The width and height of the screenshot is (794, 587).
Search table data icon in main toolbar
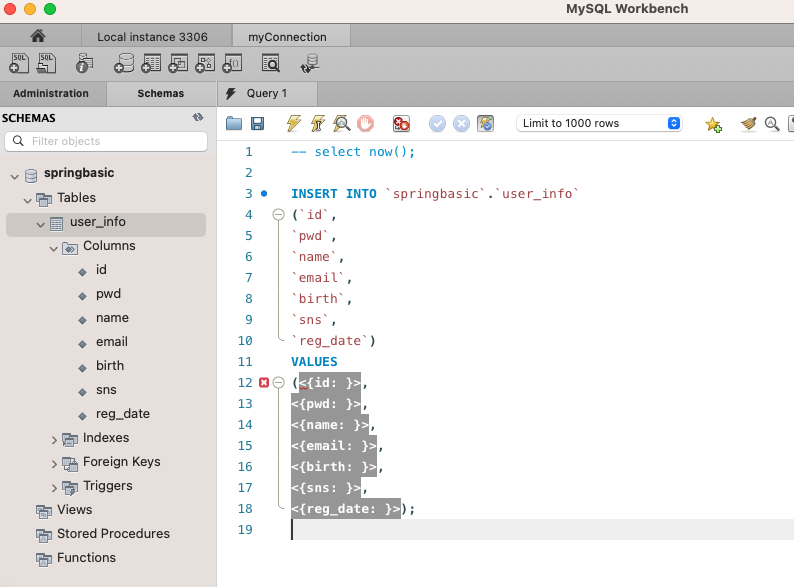(x=271, y=64)
